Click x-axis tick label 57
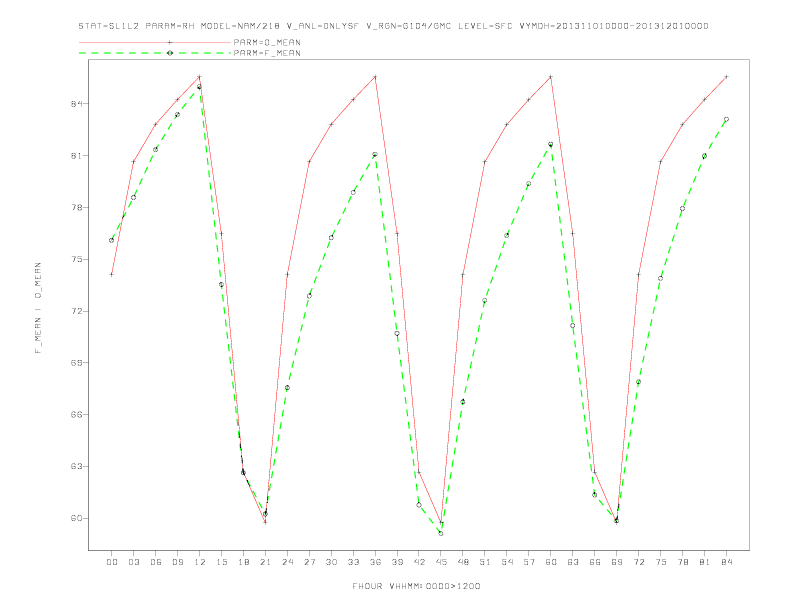792x612 pixels. coord(529,562)
